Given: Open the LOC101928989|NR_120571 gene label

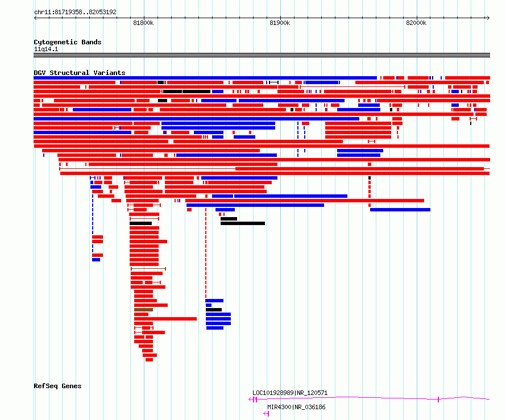Looking at the screenshot, I should pos(290,393).
